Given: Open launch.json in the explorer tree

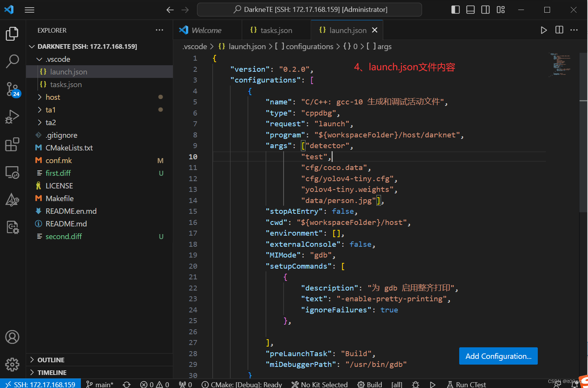Looking at the screenshot, I should click(99, 72).
